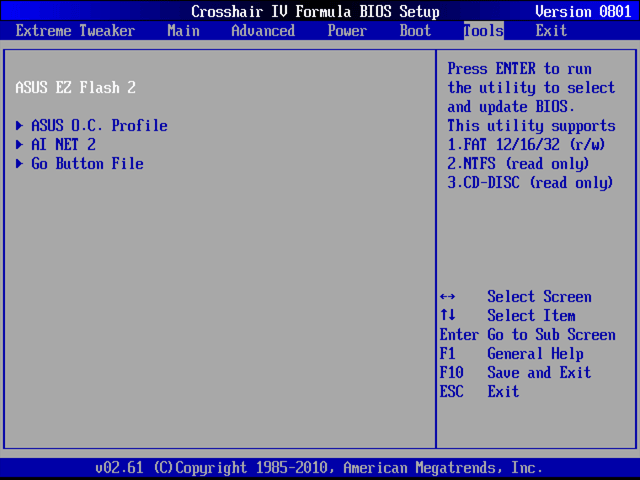This screenshot has width=640, height=480.
Task: Click American Megatrends copyright footer
Action: click(319, 468)
